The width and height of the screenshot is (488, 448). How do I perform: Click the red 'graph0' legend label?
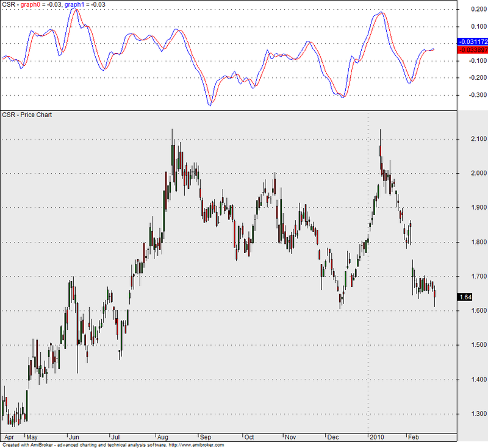(x=30, y=4)
